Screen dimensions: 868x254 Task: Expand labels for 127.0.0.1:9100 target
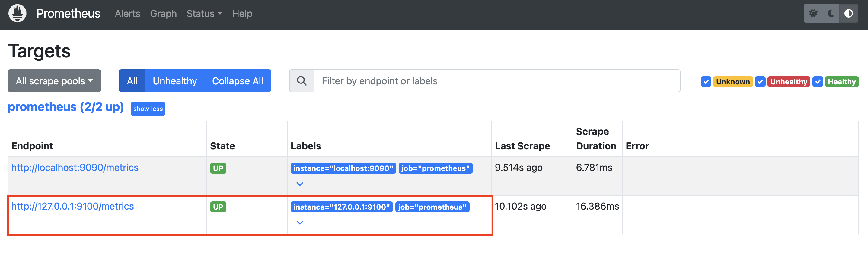(x=300, y=223)
